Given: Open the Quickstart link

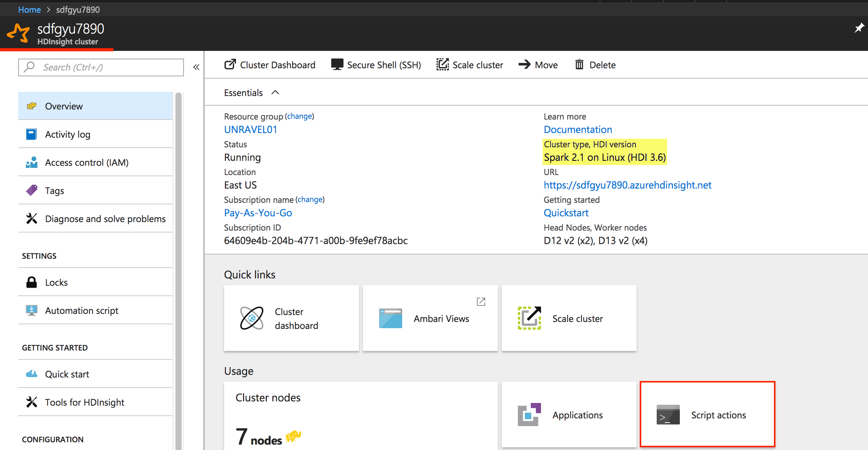Looking at the screenshot, I should coord(566,213).
